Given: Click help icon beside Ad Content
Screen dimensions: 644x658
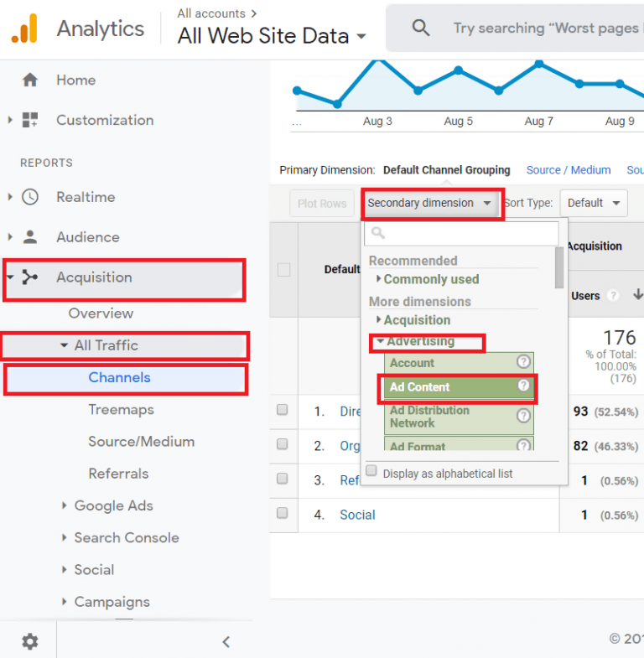Looking at the screenshot, I should click(x=523, y=386).
